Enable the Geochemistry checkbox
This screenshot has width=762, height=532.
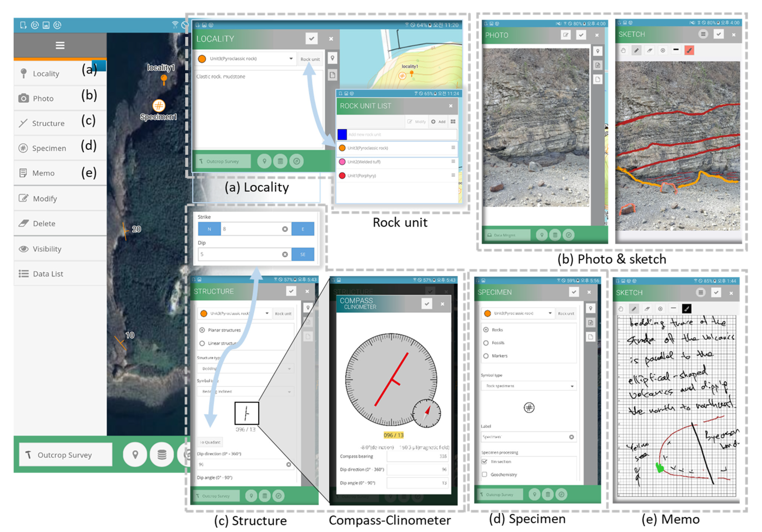click(x=484, y=475)
